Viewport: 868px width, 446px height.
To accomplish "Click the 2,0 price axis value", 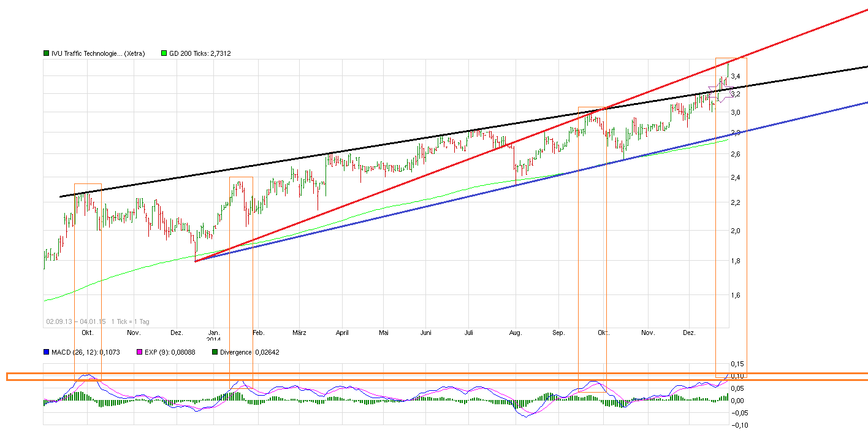I will (735, 231).
